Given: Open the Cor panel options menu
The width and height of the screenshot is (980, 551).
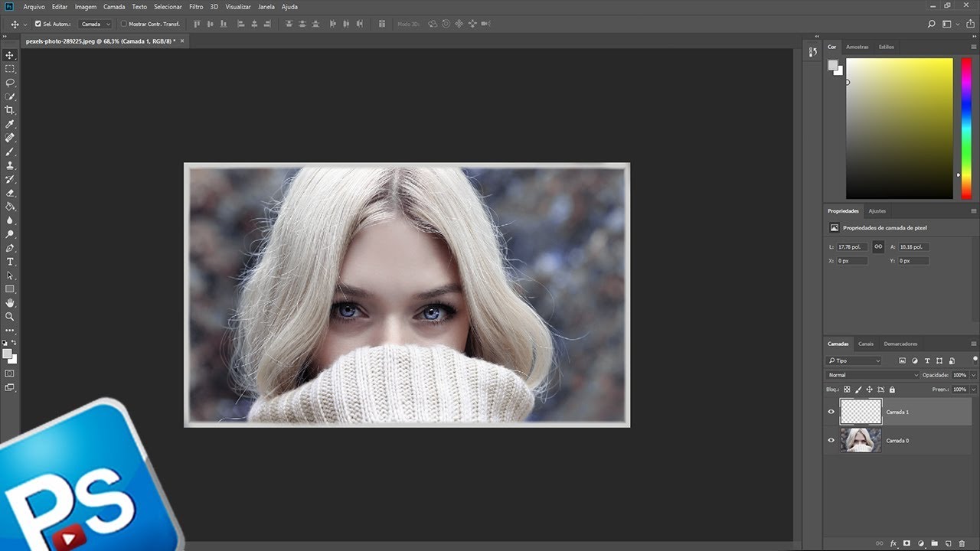Looking at the screenshot, I should pyautogui.click(x=974, y=47).
